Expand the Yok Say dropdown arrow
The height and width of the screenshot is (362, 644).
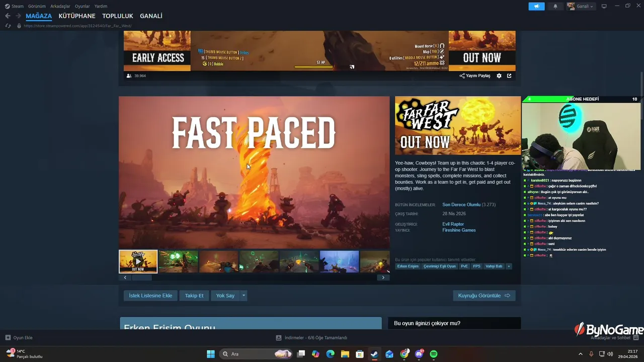(244, 296)
